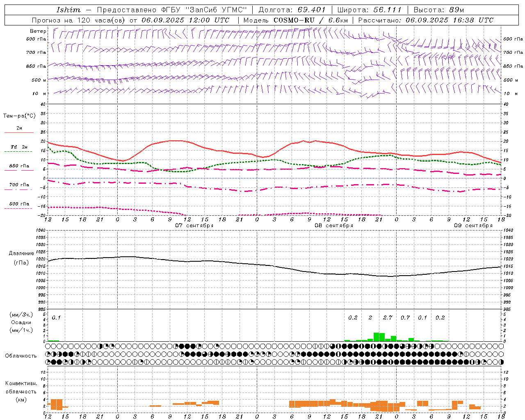Image resolution: width=525 pixels, height=420 pixels.
Task: Click the Осадки precipitation label
Action: point(21,322)
